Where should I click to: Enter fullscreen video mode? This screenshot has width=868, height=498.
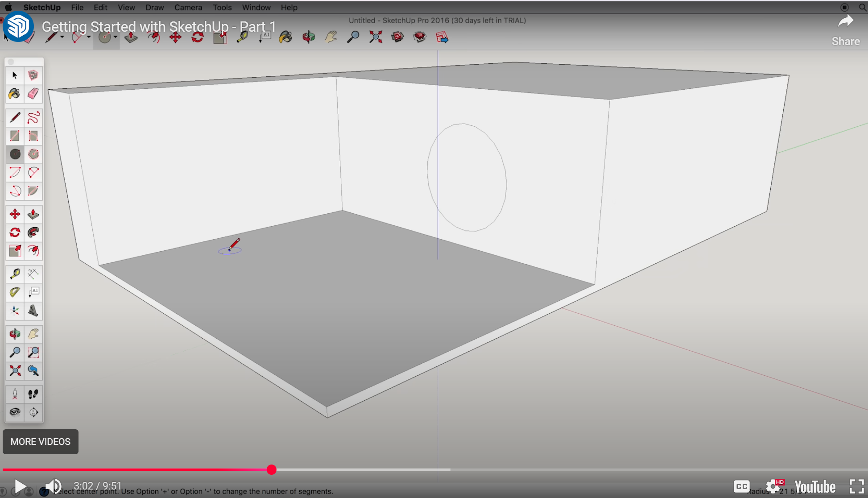coord(856,486)
